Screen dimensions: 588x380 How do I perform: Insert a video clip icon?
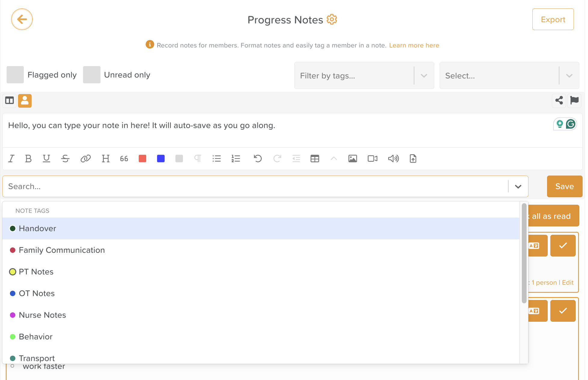(372, 158)
